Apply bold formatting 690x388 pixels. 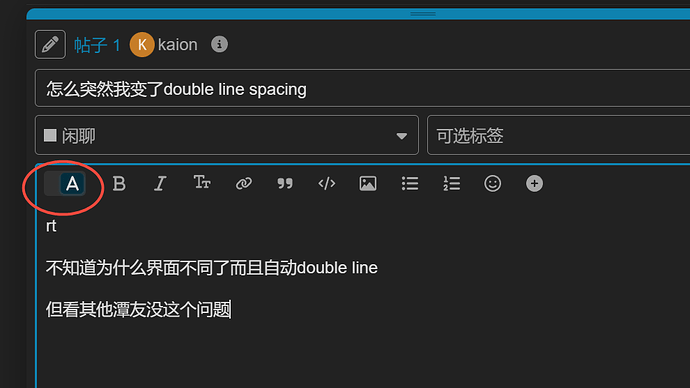click(x=119, y=183)
